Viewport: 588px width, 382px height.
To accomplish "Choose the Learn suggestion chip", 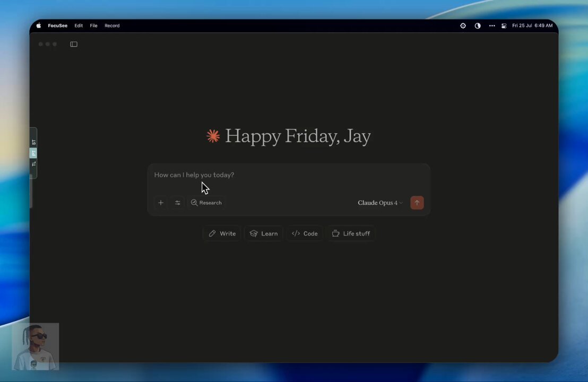I will [x=264, y=233].
